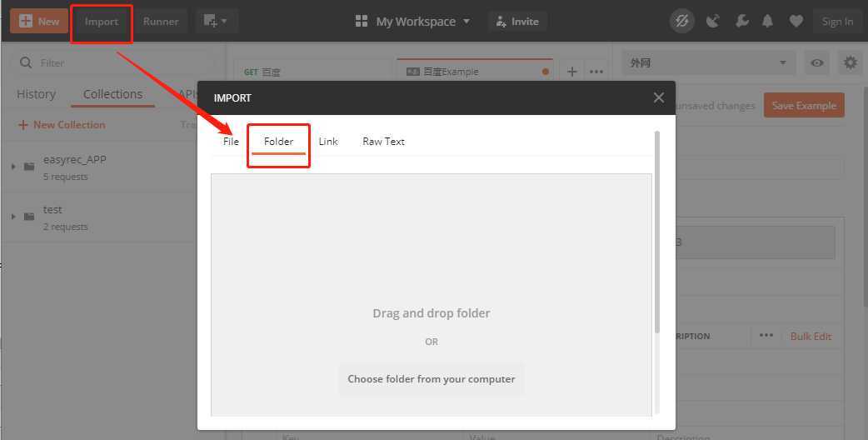Close the IMPORT dialog
The width and height of the screenshot is (868, 440).
tap(658, 98)
